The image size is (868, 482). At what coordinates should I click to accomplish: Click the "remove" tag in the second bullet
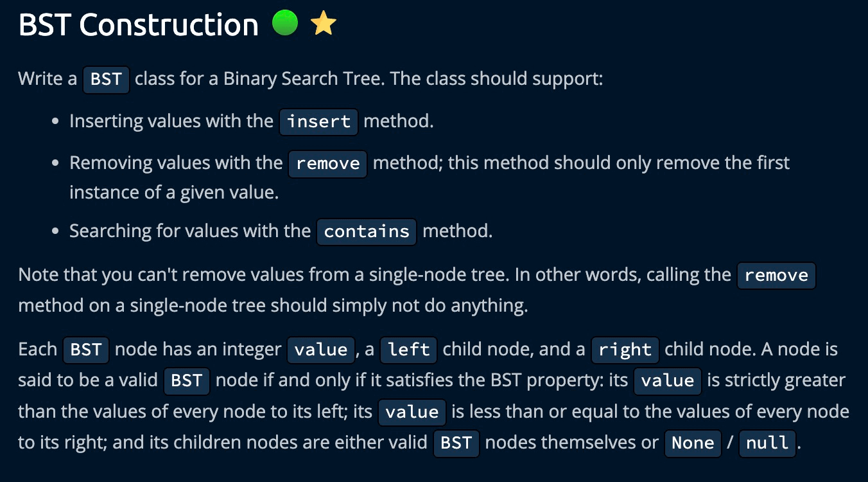[328, 163]
